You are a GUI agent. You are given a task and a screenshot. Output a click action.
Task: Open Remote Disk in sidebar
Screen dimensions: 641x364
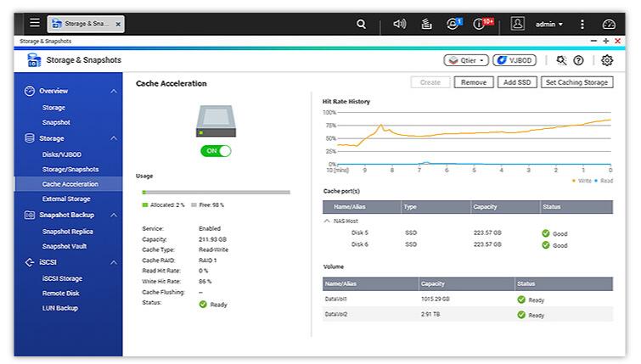[60, 294]
